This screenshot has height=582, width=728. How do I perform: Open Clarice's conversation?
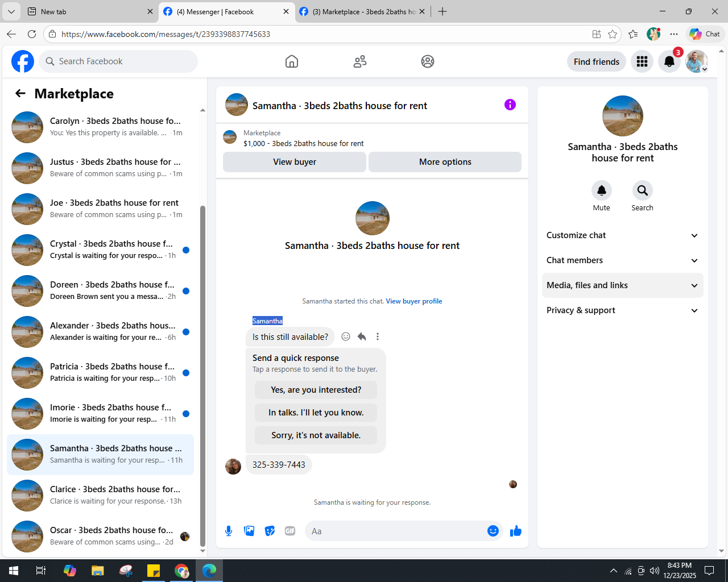click(100, 496)
